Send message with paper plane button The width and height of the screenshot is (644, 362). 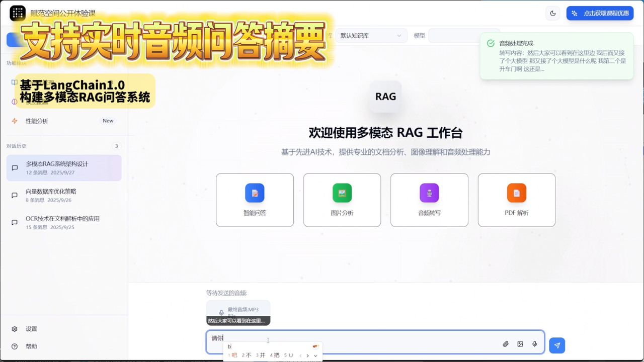coord(557,345)
